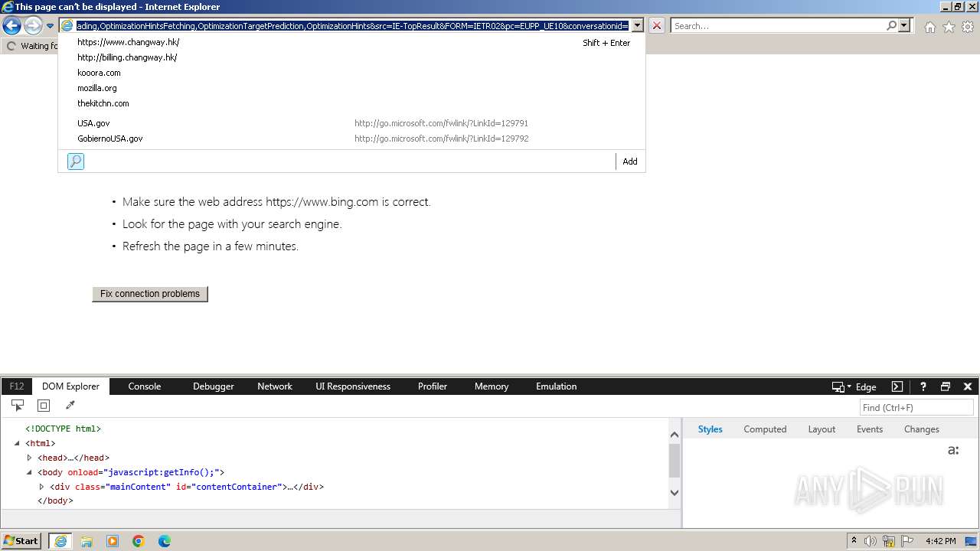Open the Changes pane tab
Screen dimensions: 980x551
(x=921, y=429)
